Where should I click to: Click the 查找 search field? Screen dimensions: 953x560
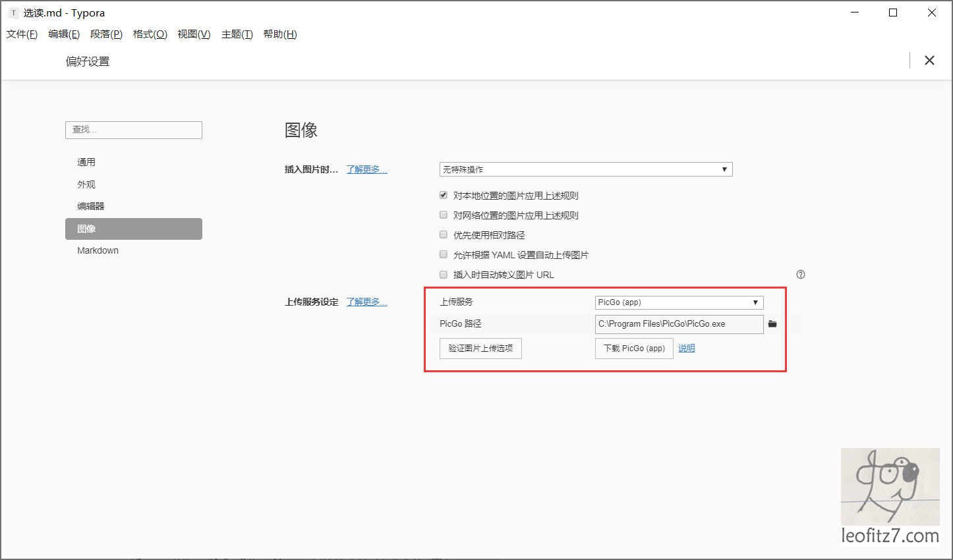[133, 130]
